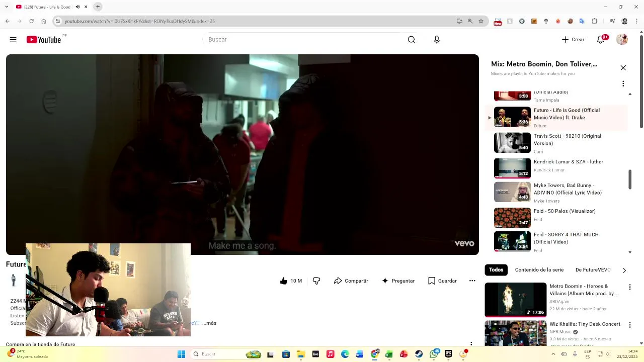Ask about the video with Preguntar
This screenshot has height=362, width=644.
coord(398,281)
